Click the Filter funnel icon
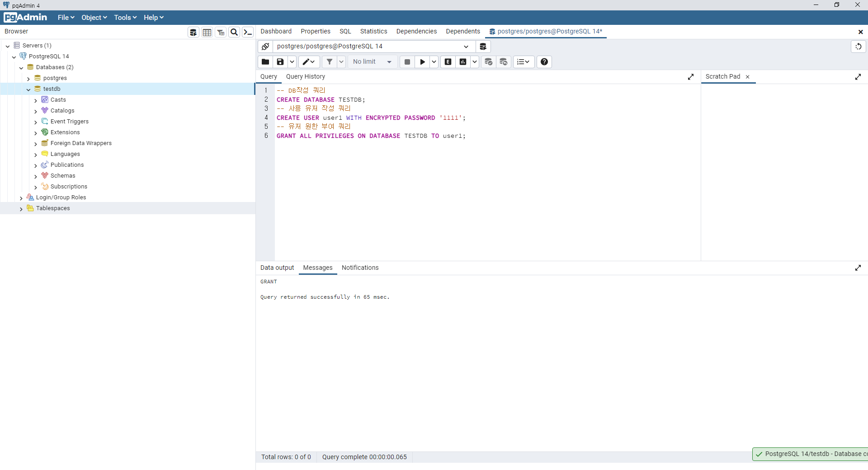The image size is (868, 470). point(330,62)
